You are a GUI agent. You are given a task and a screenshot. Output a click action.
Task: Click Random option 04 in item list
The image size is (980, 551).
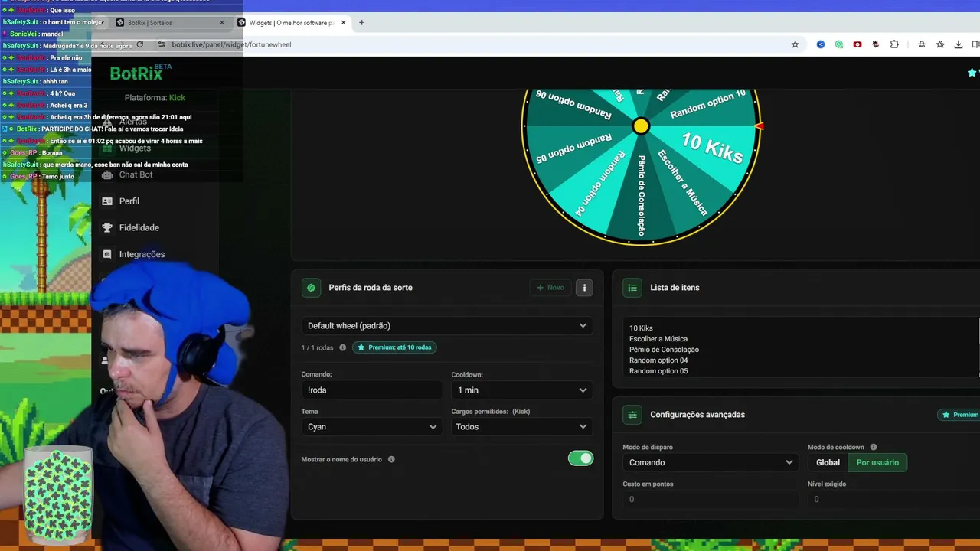click(658, 360)
